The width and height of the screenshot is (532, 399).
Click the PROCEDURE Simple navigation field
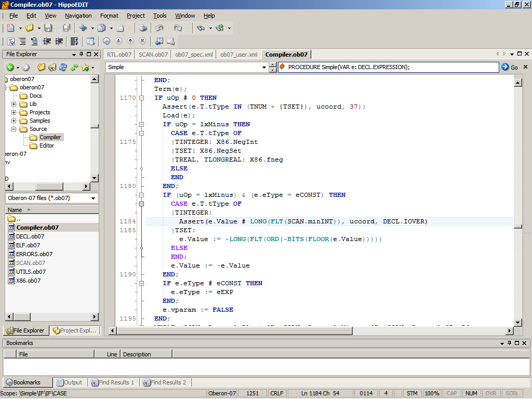tap(388, 67)
